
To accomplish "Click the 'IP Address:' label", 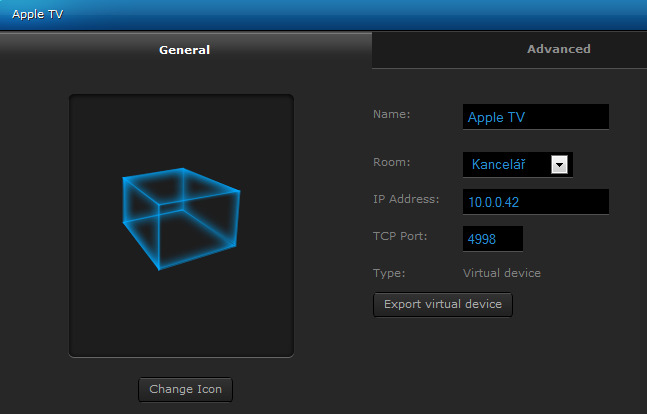I will [x=406, y=199].
